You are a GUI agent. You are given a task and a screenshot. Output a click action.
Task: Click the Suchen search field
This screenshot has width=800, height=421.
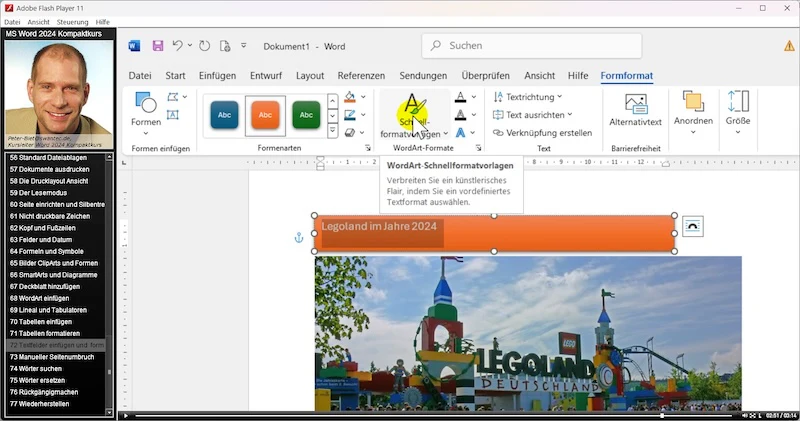pyautogui.click(x=532, y=46)
